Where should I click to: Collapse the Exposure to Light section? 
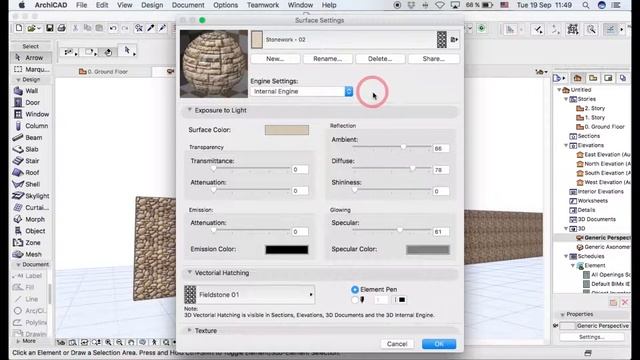click(x=189, y=110)
